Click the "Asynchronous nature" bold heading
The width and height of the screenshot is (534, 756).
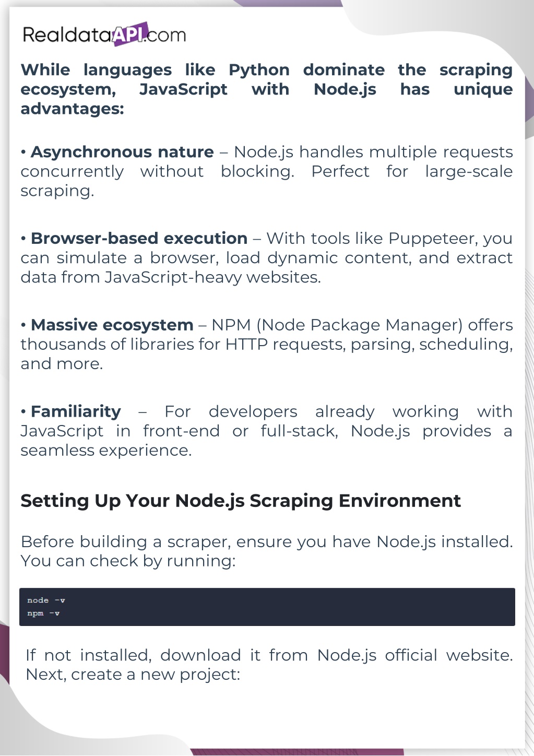pos(122,152)
